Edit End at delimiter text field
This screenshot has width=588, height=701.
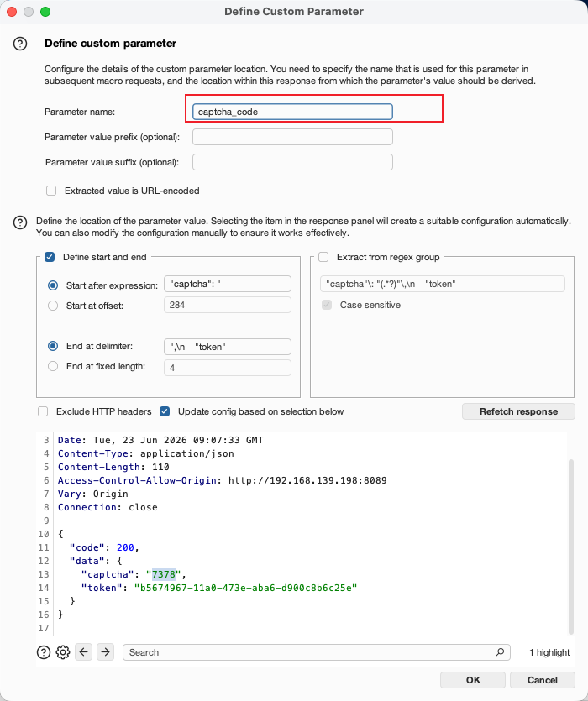click(x=228, y=347)
